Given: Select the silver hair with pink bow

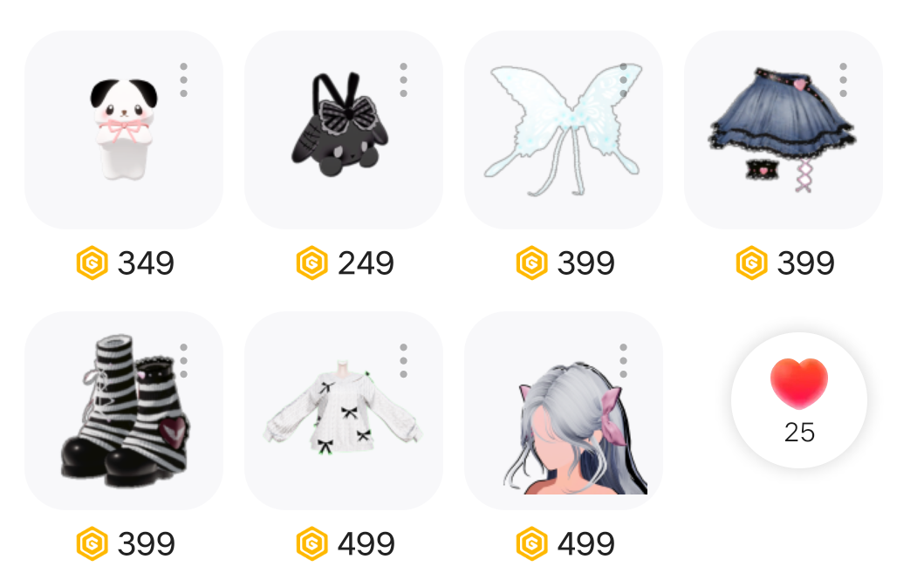Looking at the screenshot, I should tap(564, 411).
